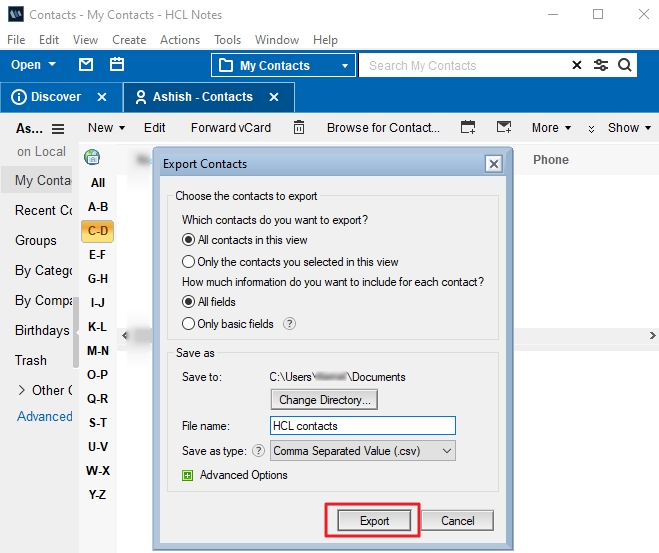This screenshot has width=659, height=553.
Task: Open the Edit menu
Action: (49, 40)
